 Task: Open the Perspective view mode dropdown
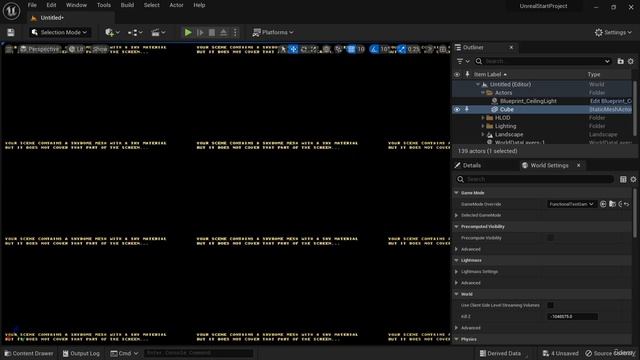tap(40, 49)
